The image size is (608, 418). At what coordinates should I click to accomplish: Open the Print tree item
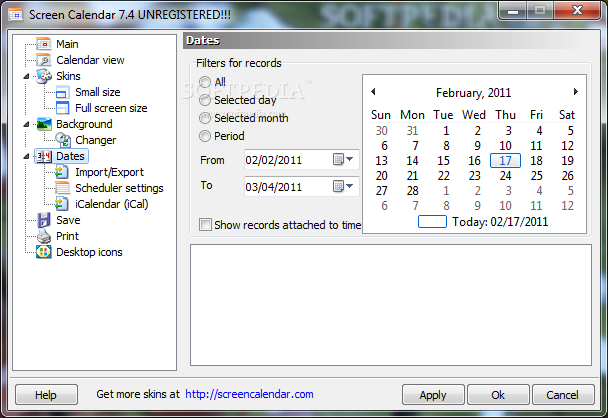pyautogui.click(x=67, y=236)
